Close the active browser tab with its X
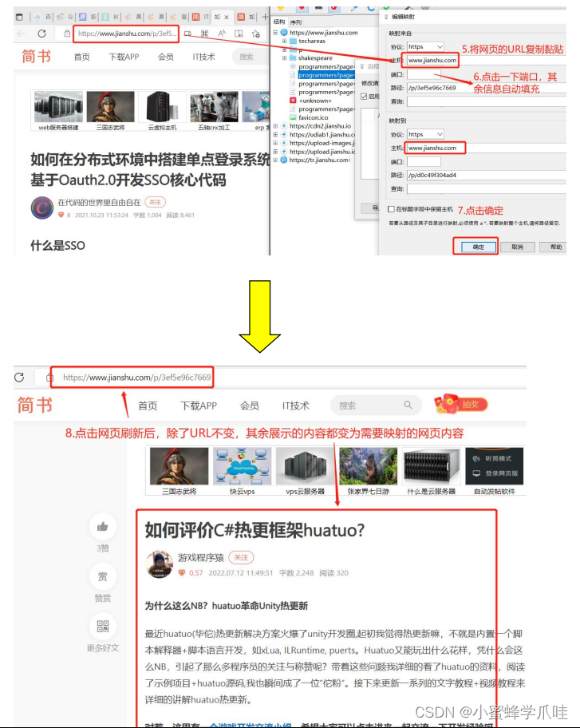Screen dimensions: 580x728 pyautogui.click(x=227, y=18)
